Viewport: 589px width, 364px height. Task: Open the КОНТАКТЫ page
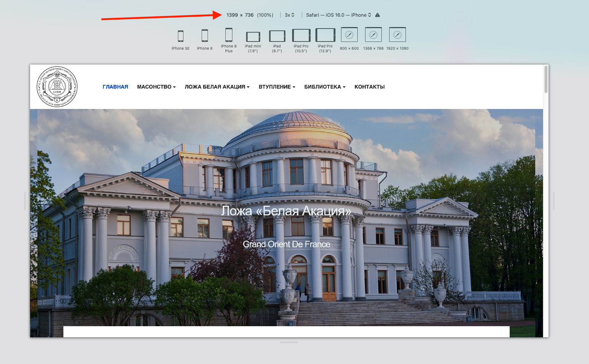(x=370, y=87)
